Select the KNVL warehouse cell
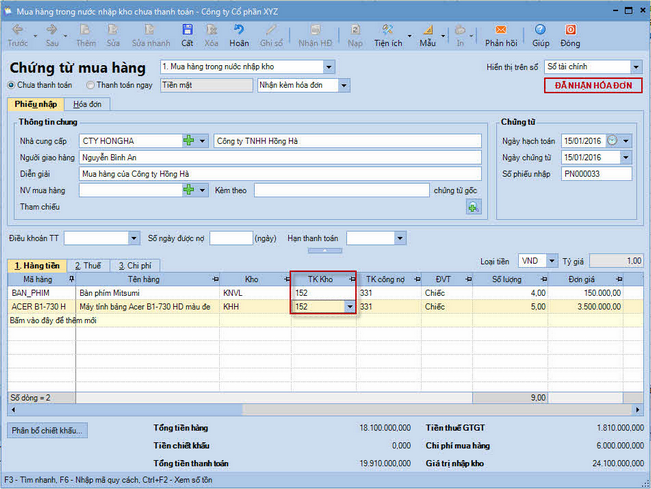Viewport: 651px width, 489px height. (x=255, y=293)
